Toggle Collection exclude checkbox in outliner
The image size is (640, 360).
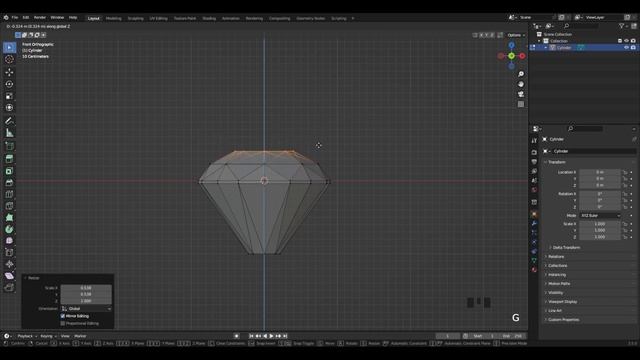tap(620, 41)
